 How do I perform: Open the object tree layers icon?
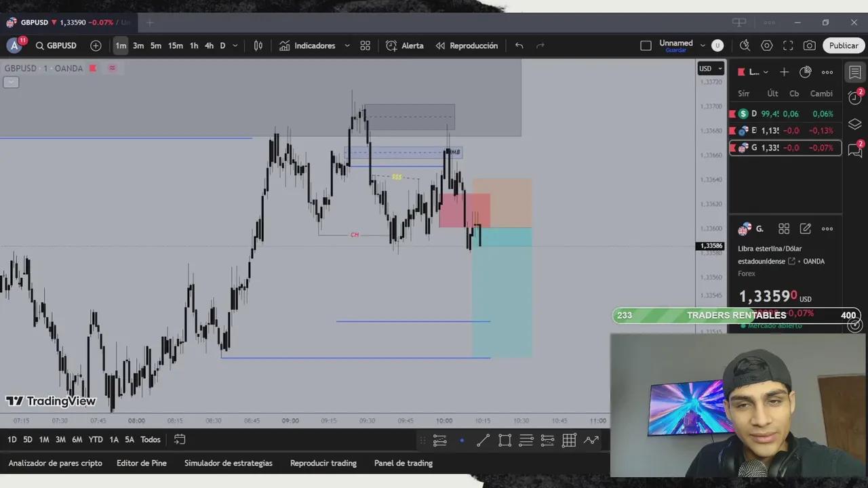[x=855, y=124]
